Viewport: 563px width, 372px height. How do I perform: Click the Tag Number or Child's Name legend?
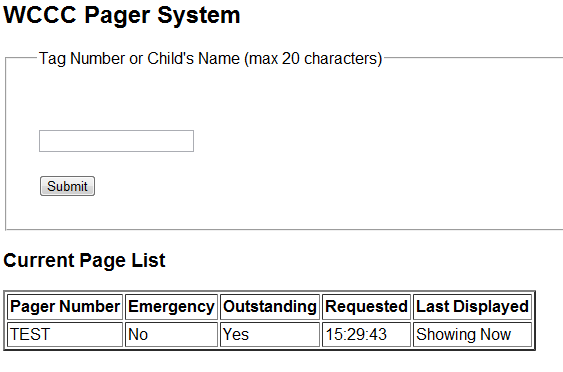(210, 59)
